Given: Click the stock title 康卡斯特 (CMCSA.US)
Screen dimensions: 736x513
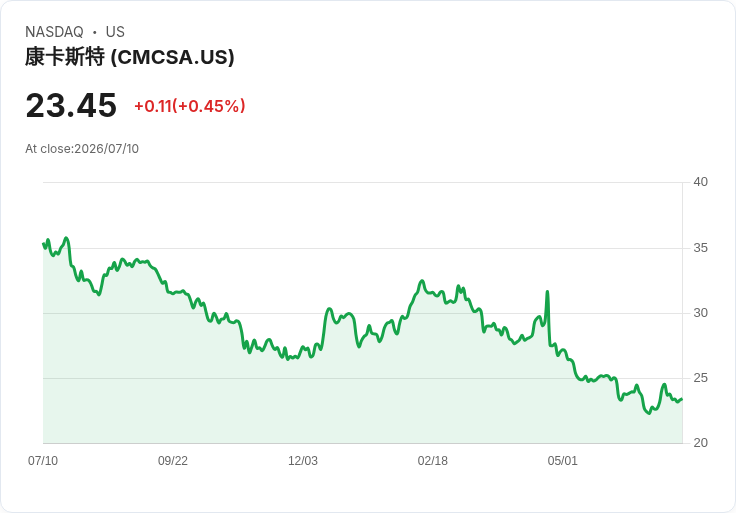Looking at the screenshot, I should point(130,57).
